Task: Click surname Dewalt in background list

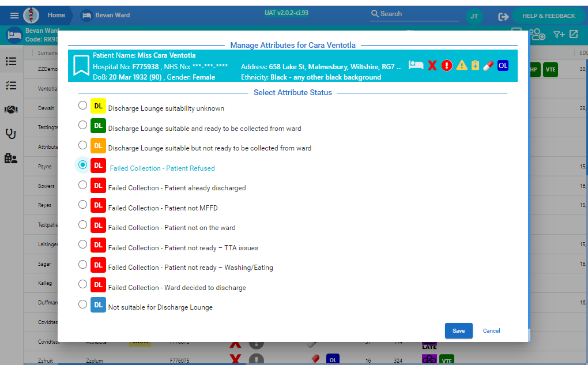Action: click(x=46, y=108)
